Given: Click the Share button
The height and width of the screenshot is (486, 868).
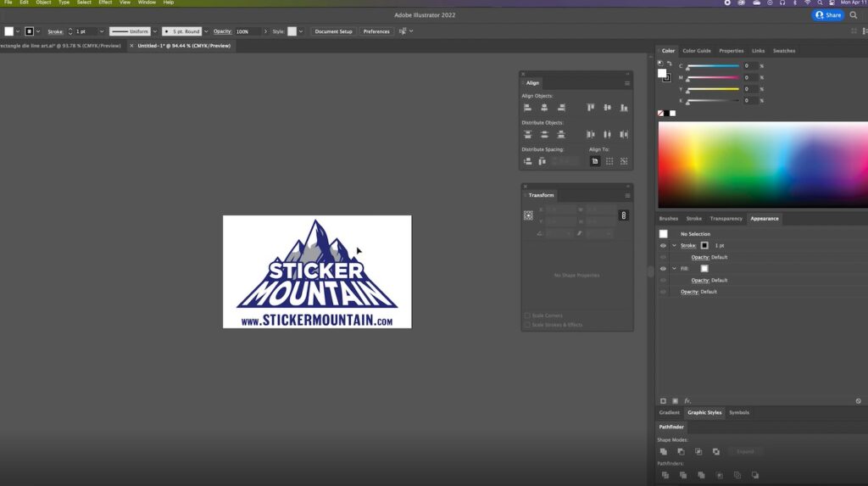Looking at the screenshot, I should pyautogui.click(x=828, y=15).
